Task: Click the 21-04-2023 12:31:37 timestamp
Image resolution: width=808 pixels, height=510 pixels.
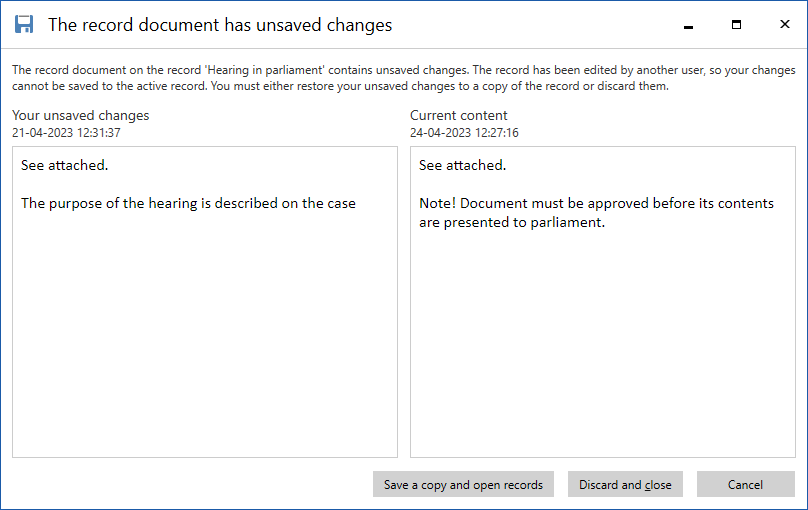Action: click(66, 133)
